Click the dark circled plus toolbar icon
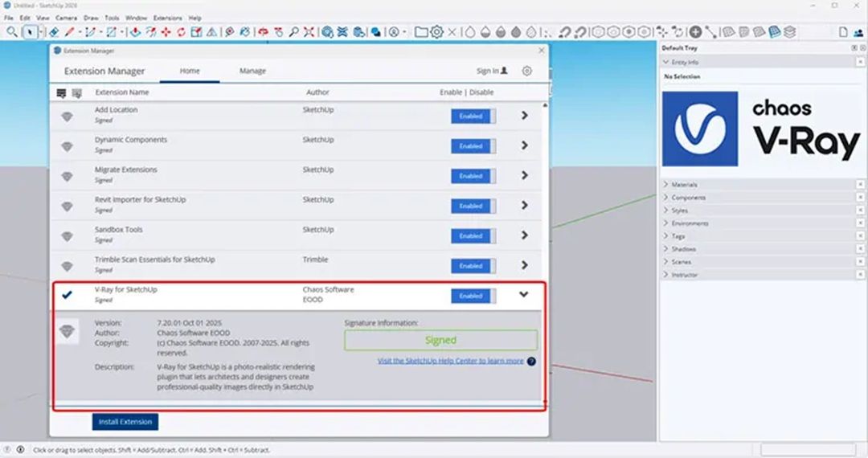 (695, 32)
